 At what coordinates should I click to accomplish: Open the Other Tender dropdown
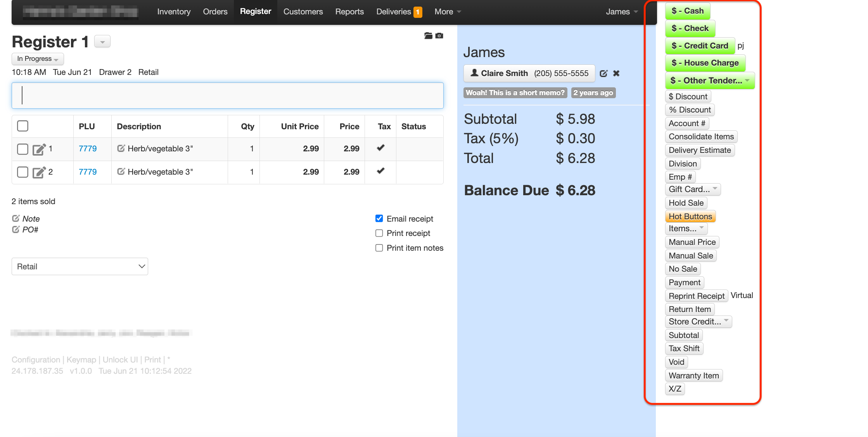coord(710,81)
